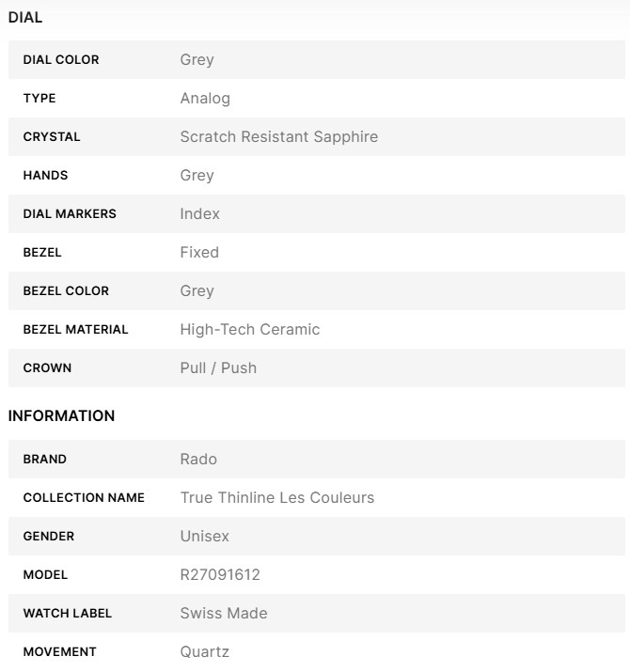Click the BEZEL MATERIAL row label
Screen dimensions: 630x672
point(75,329)
